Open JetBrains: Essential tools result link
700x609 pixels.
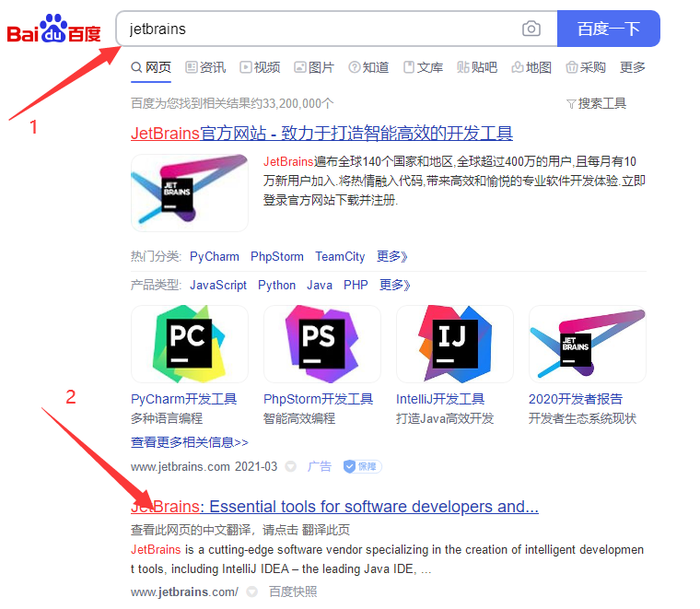point(335,507)
